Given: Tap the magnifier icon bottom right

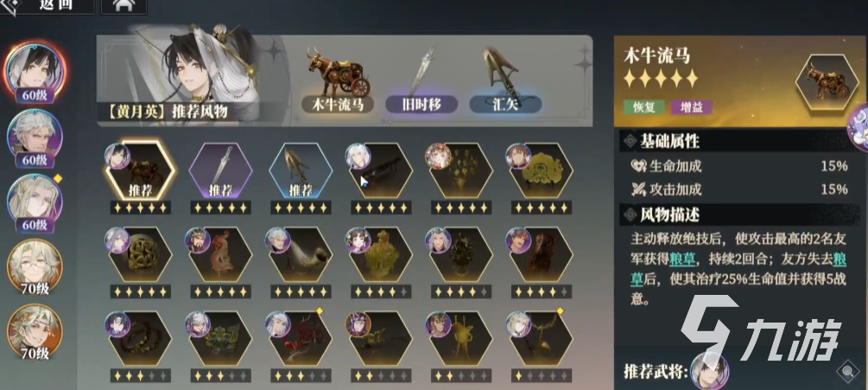Looking at the screenshot, I should [x=847, y=372].
